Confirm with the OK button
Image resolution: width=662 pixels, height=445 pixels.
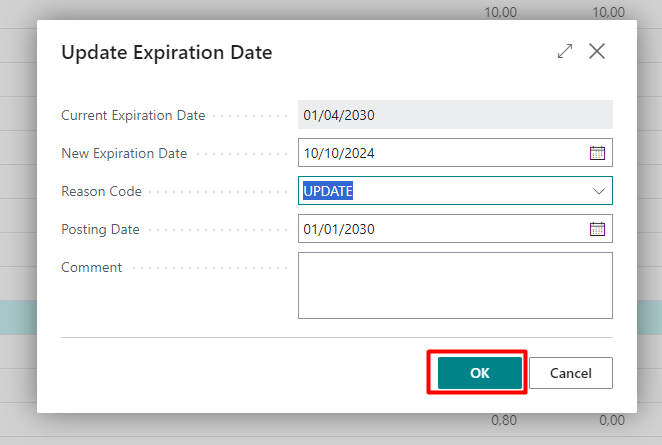480,373
